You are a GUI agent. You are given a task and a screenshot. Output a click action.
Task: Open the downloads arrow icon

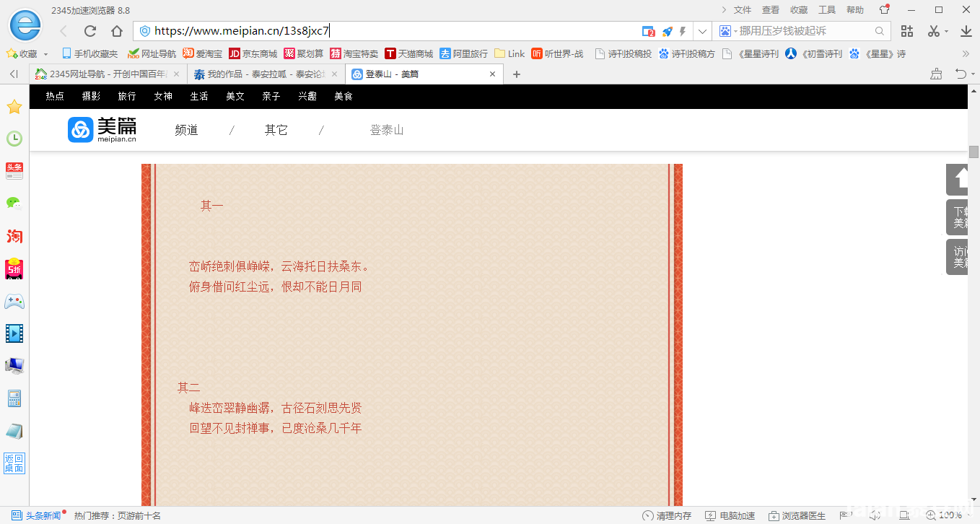click(x=966, y=31)
